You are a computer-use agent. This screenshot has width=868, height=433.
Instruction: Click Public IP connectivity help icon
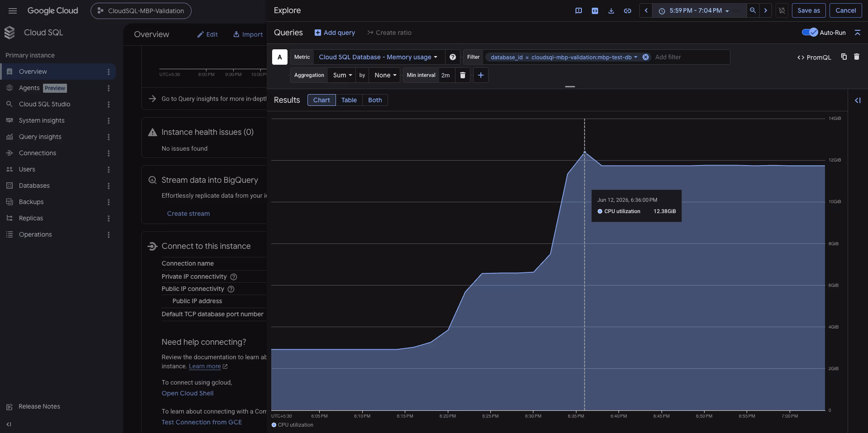click(231, 289)
